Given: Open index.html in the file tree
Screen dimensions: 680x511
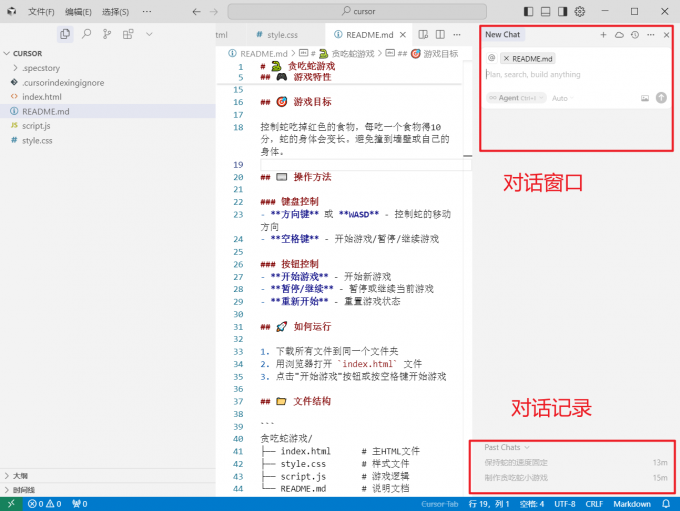Looking at the screenshot, I should tap(42, 97).
